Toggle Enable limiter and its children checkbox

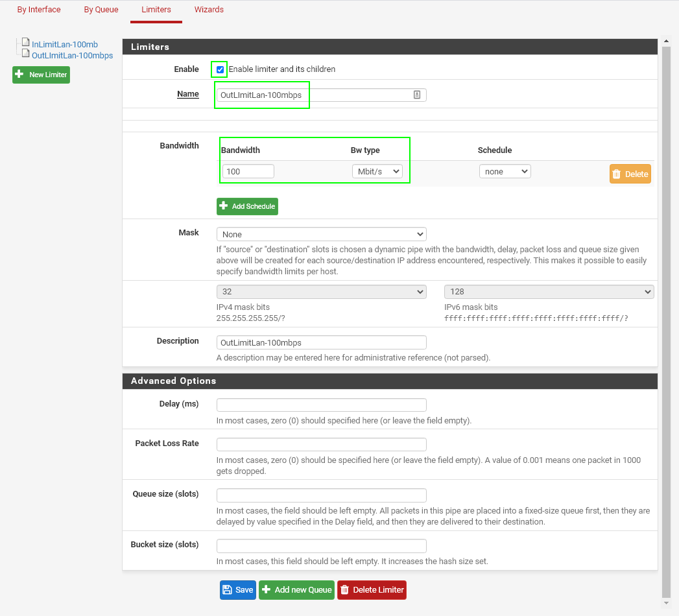click(220, 69)
